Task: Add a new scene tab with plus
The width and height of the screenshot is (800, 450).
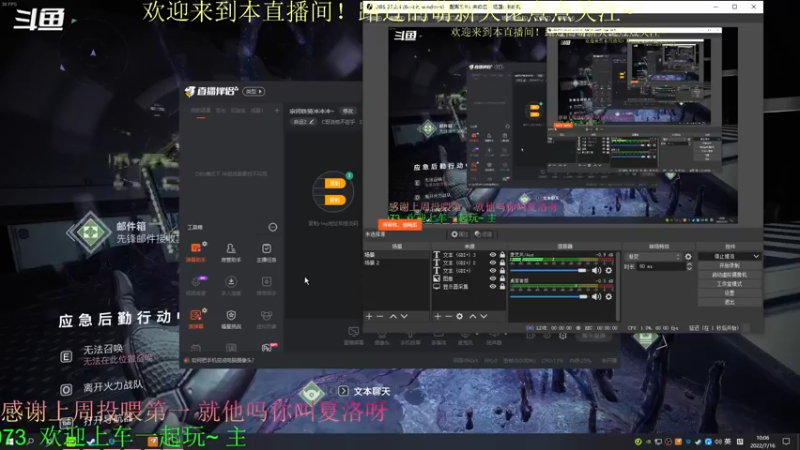Action: [277, 110]
